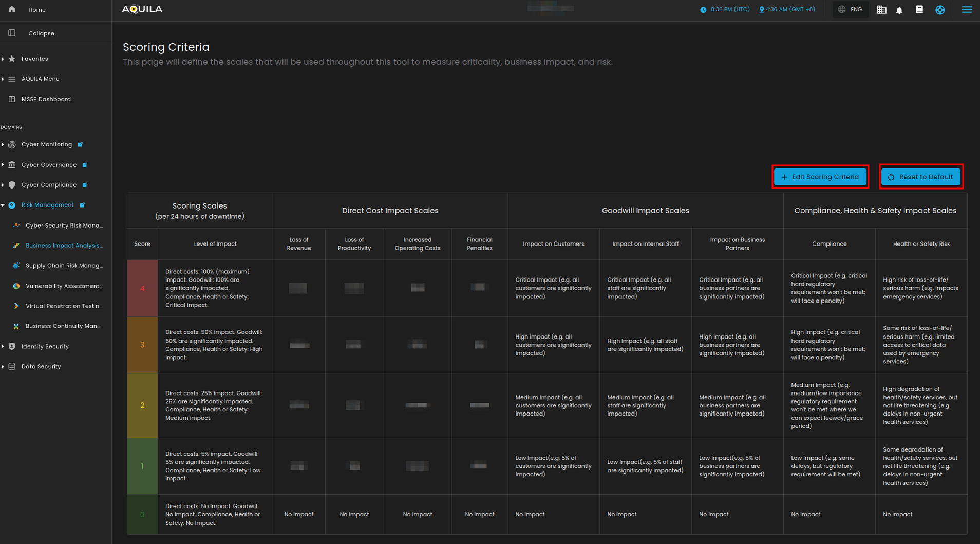Collapse the sidebar panel
The width and height of the screenshot is (980, 544).
(x=41, y=33)
